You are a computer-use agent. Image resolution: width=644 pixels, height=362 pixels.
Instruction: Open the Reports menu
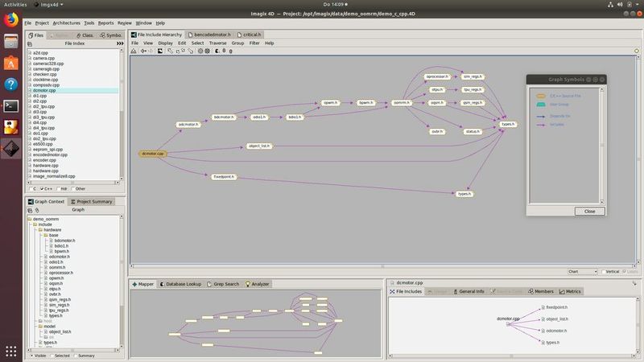pos(105,23)
